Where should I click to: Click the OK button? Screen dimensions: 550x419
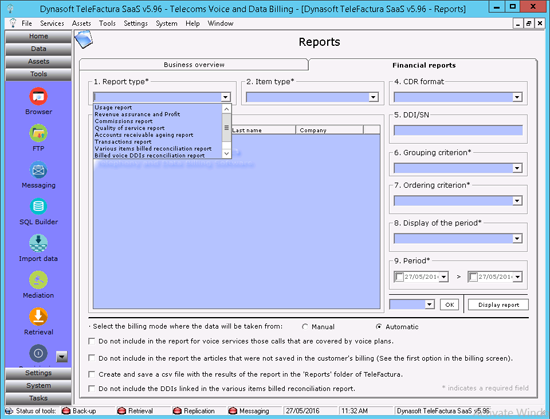pyautogui.click(x=449, y=305)
